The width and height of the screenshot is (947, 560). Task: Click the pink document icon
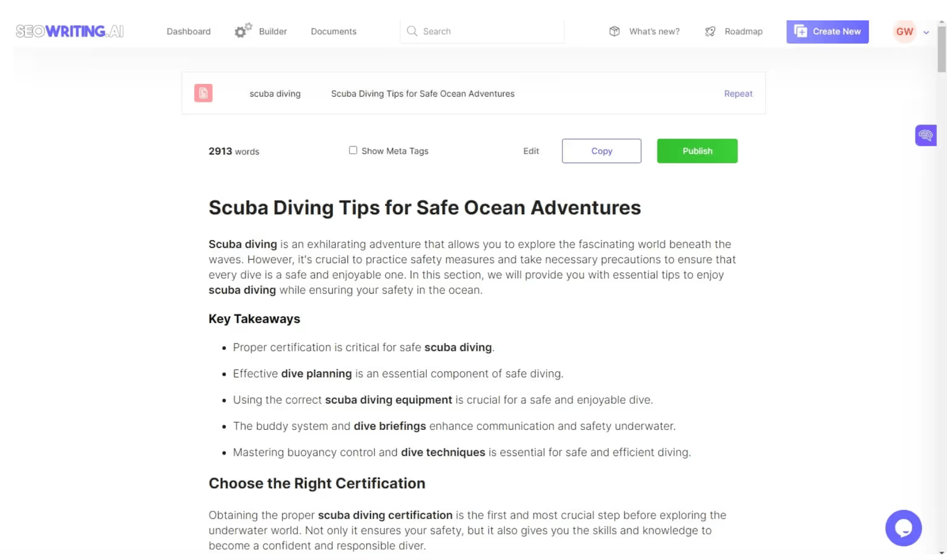203,93
